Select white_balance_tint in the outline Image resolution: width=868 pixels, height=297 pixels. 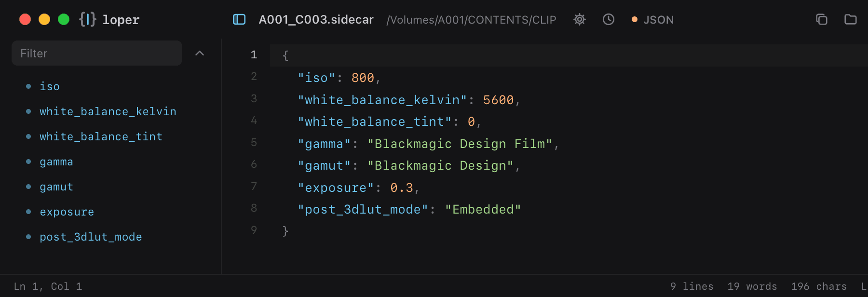point(101,136)
